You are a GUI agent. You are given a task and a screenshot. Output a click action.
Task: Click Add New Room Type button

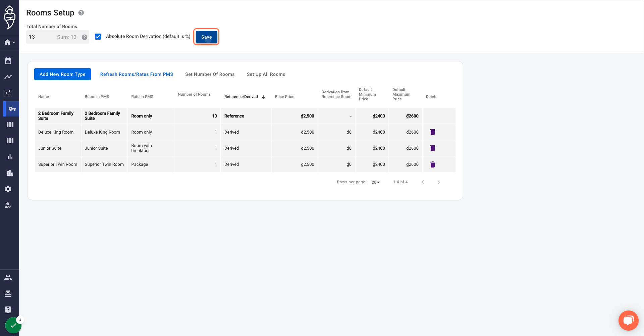[62, 74]
